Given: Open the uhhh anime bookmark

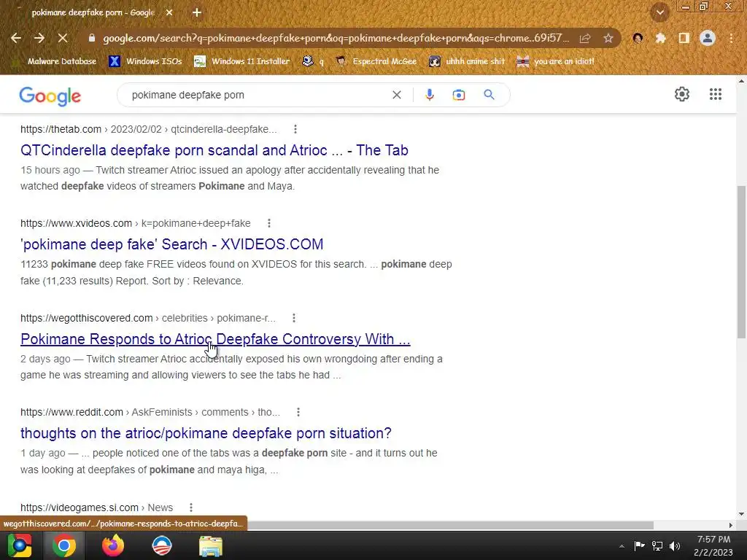Looking at the screenshot, I should 467,61.
